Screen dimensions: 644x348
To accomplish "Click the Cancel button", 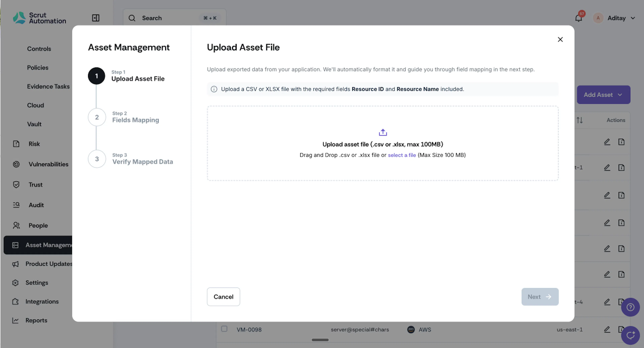I will tap(223, 297).
